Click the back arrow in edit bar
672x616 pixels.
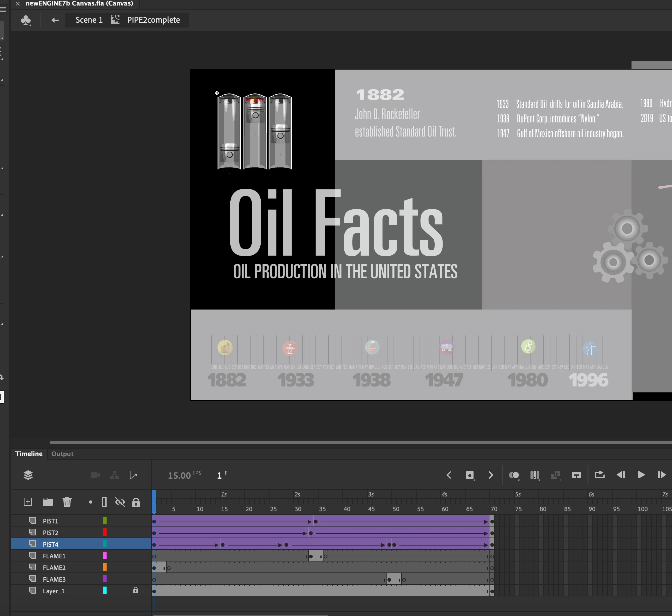pyautogui.click(x=55, y=20)
